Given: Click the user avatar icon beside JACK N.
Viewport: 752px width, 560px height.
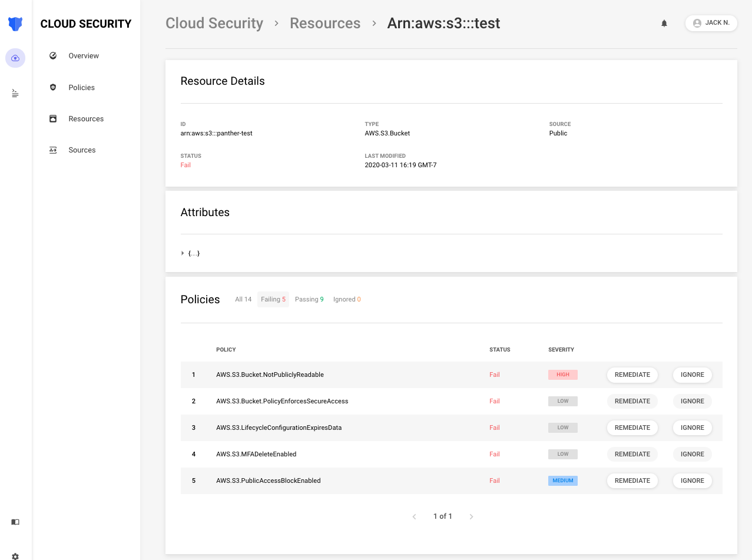Looking at the screenshot, I should 697,23.
